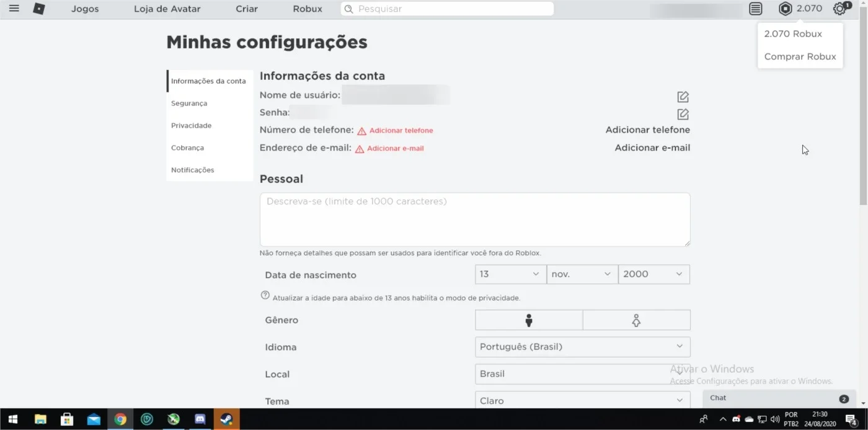Click in the Pesquisar search field
868x430 pixels.
tap(447, 9)
